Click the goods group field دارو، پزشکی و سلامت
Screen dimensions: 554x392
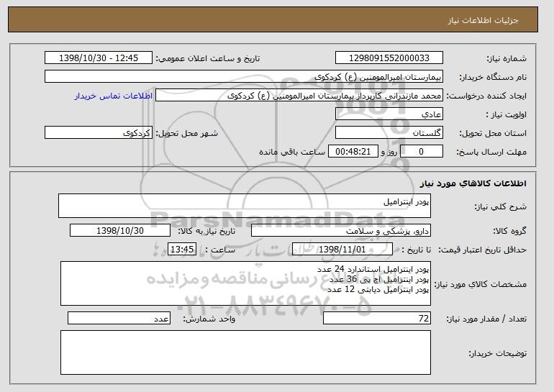pyautogui.click(x=341, y=231)
